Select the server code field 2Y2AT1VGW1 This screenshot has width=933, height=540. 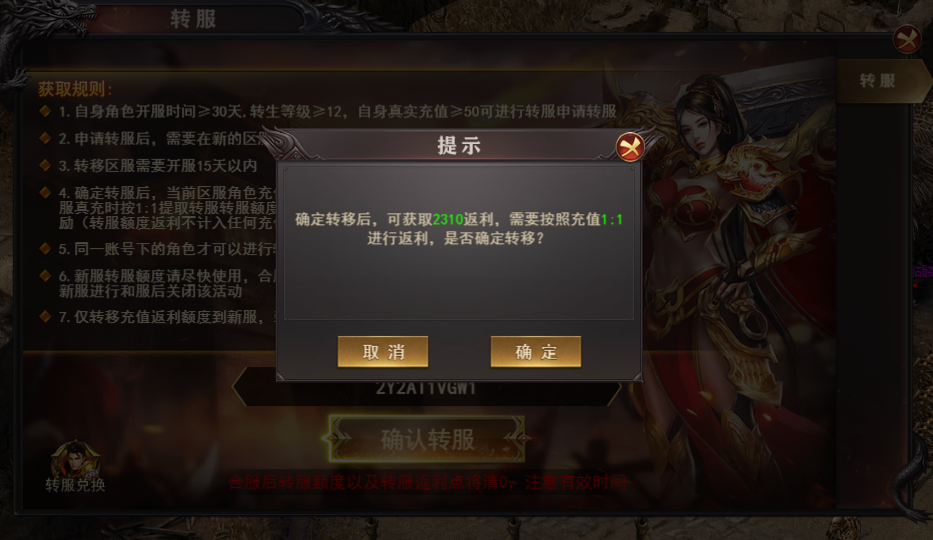426,388
